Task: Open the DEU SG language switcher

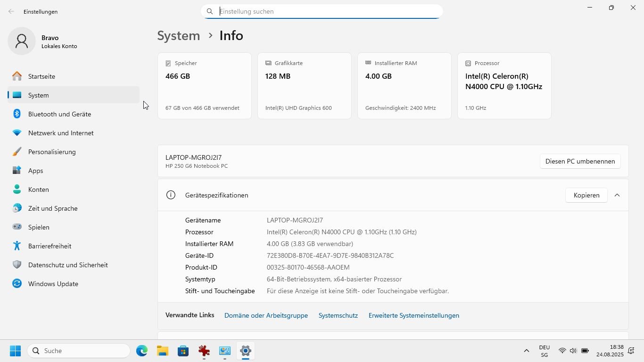Action: [544, 351]
